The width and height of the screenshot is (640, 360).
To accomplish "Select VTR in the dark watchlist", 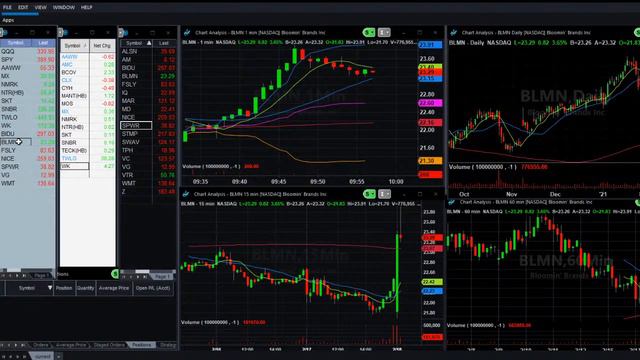I will tap(127, 175).
